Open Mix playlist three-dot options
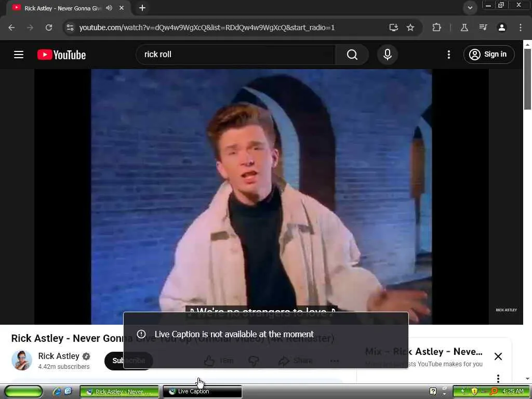532x399 pixels. (498, 378)
